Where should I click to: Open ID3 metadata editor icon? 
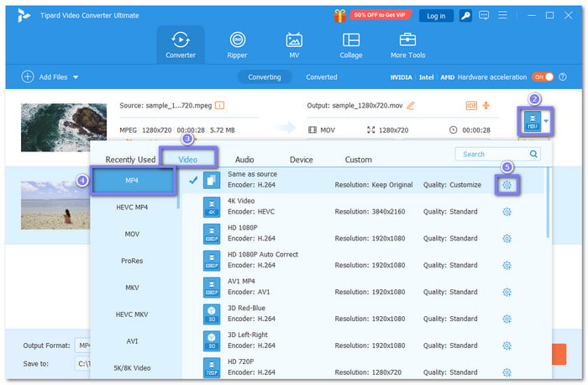click(x=471, y=105)
